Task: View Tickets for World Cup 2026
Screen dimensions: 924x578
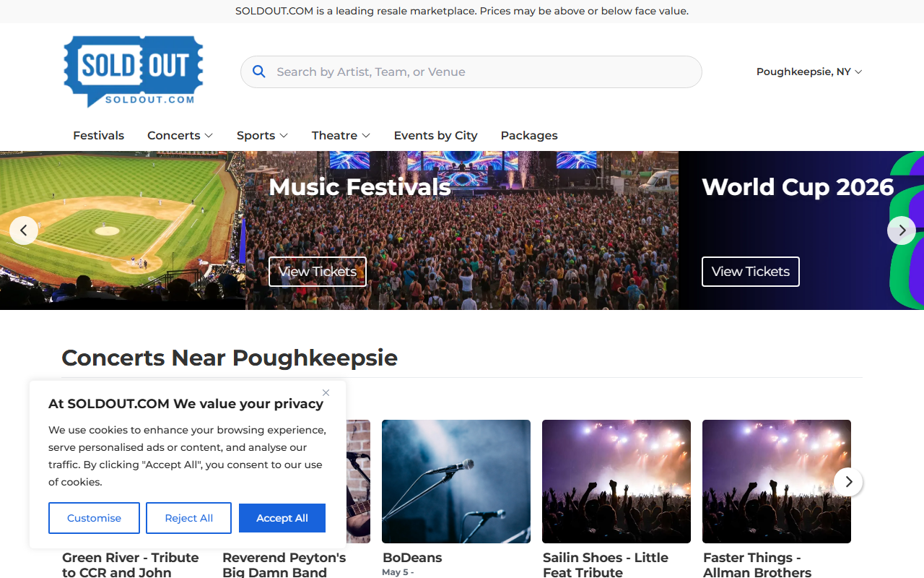Action: 751,272
